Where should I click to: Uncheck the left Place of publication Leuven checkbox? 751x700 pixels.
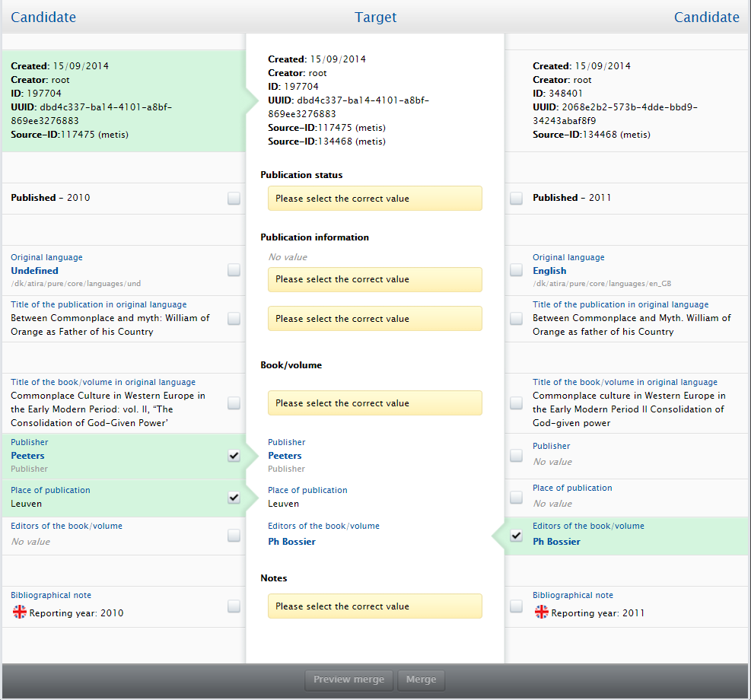pos(234,498)
